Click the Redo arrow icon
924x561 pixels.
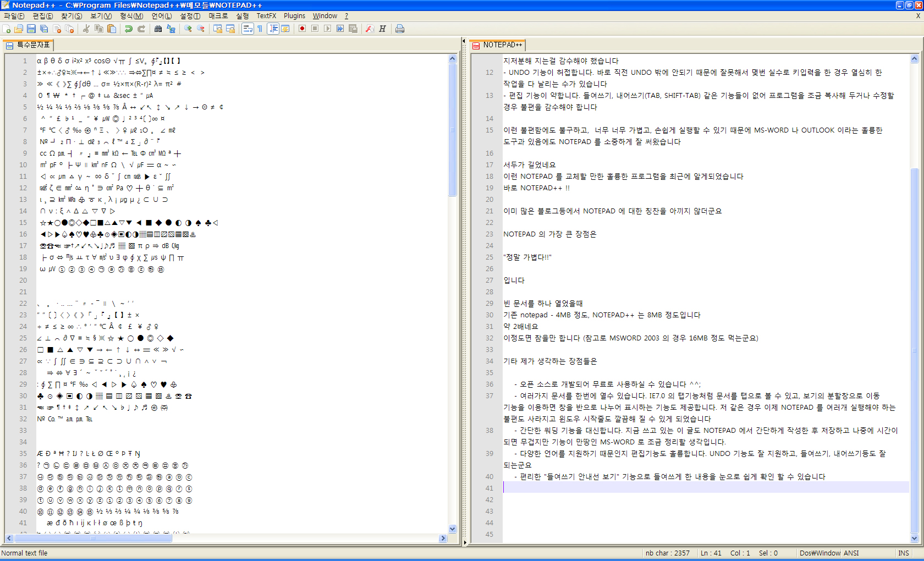[141, 29]
